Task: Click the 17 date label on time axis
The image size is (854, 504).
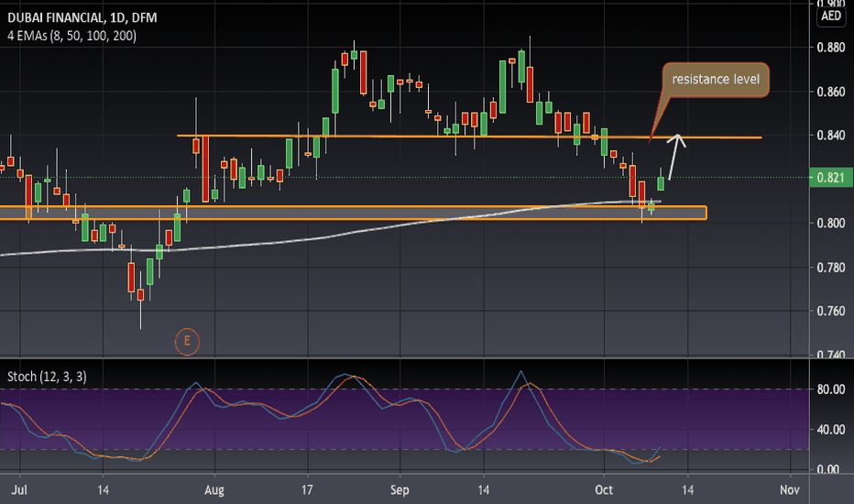Action: click(307, 490)
